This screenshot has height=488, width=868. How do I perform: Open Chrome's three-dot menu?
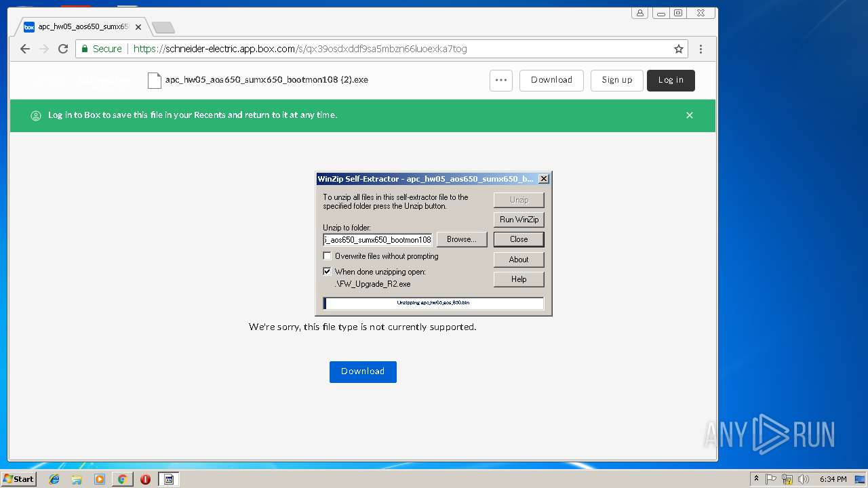701,49
